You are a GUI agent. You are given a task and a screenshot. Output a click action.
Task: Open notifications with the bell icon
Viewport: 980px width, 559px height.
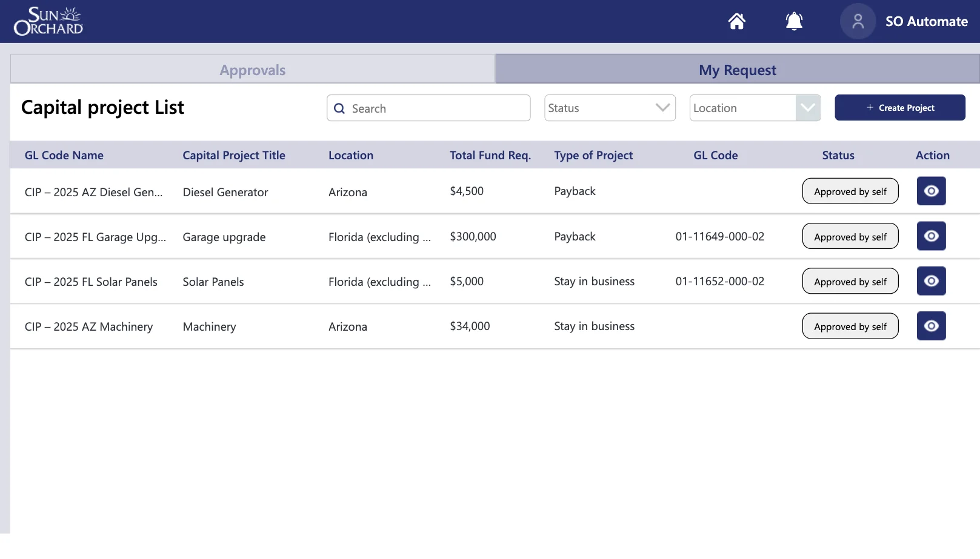794,21
